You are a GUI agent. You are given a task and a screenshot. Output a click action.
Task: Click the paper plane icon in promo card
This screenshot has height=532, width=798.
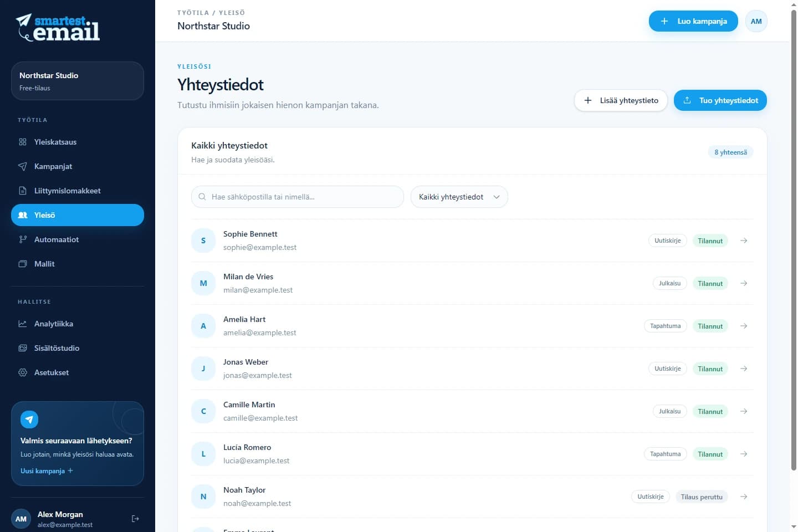[x=29, y=420]
